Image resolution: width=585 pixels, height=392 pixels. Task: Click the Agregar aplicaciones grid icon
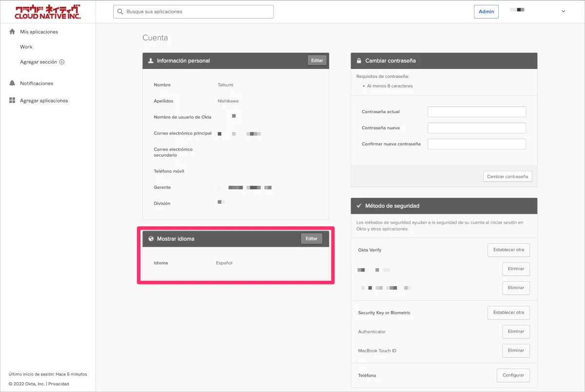coord(12,100)
